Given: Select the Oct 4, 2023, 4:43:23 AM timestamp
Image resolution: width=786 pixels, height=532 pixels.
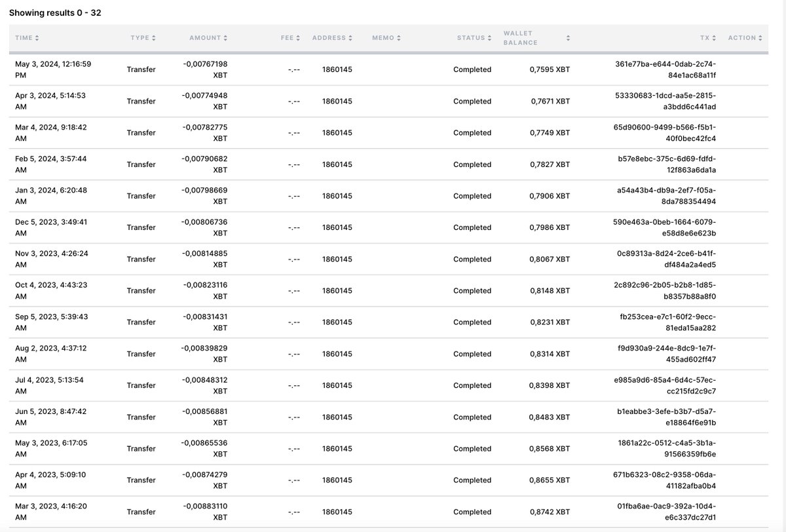Looking at the screenshot, I should [x=51, y=290].
